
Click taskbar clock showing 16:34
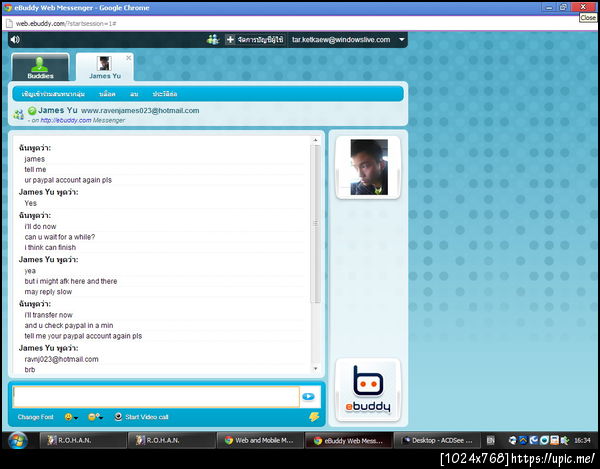582,440
